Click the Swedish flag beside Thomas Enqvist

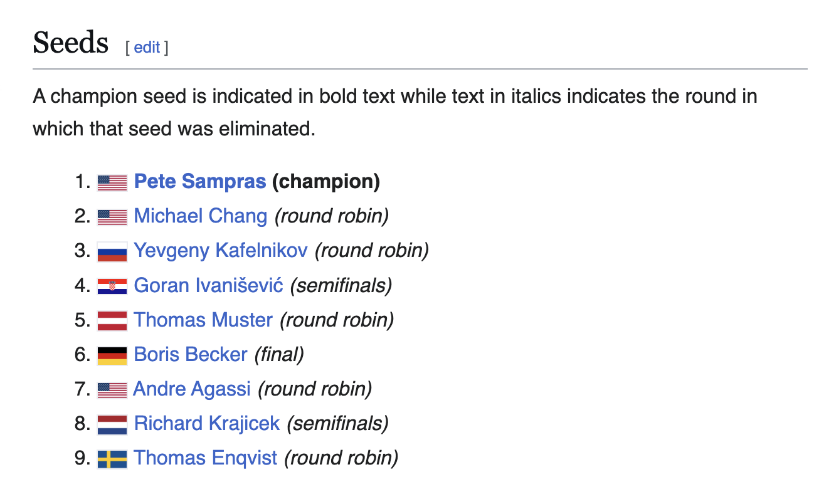(x=112, y=458)
